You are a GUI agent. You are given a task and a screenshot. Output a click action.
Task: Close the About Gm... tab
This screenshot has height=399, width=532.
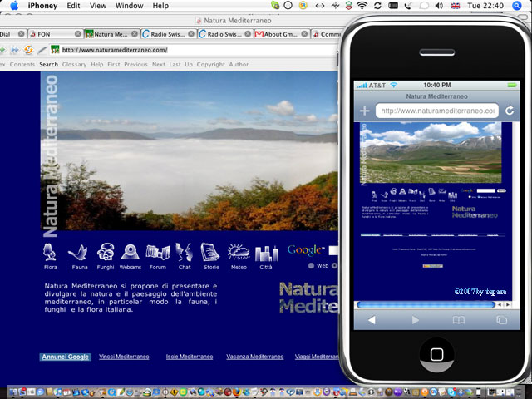(304, 34)
